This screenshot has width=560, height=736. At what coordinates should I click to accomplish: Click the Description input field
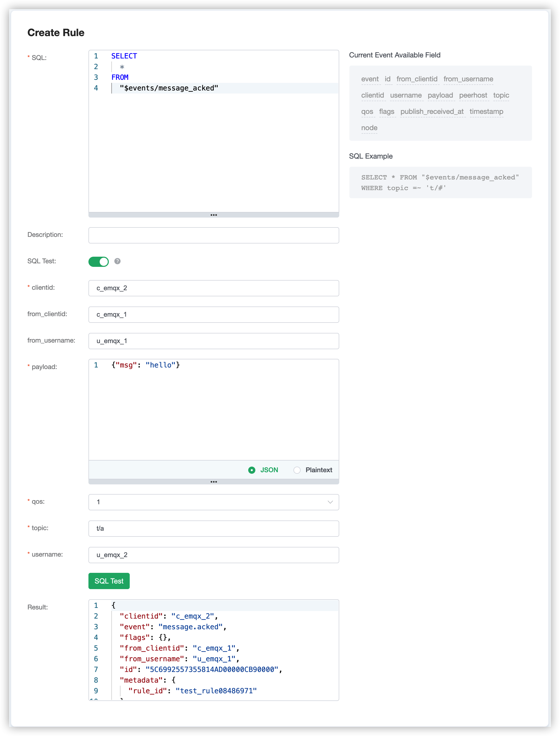[214, 235]
